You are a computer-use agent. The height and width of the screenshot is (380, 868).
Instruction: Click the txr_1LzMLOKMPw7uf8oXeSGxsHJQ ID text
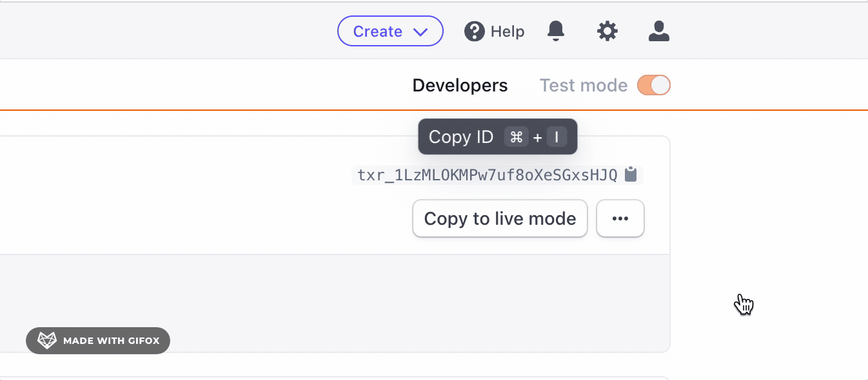pos(488,175)
